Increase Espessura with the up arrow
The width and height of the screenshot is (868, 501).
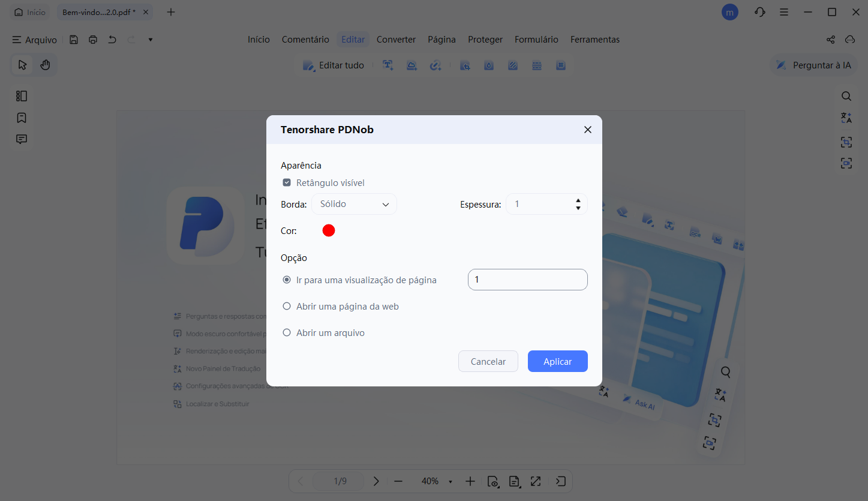(578, 200)
